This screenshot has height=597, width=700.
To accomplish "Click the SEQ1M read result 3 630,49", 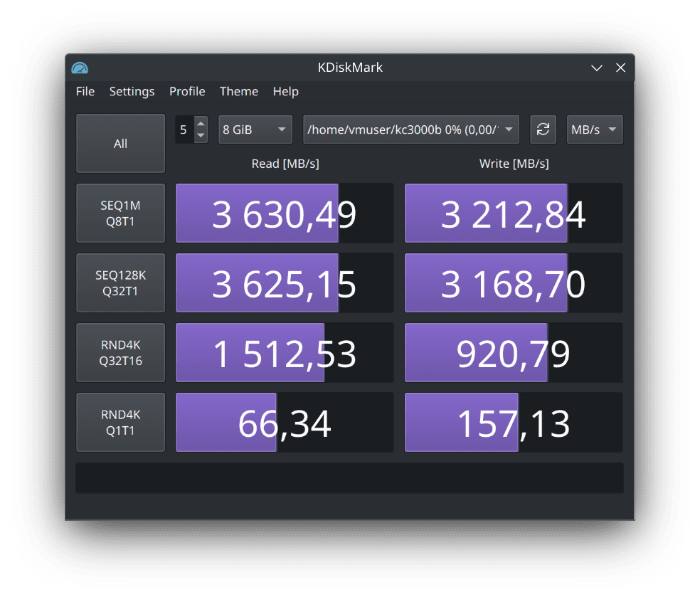I will point(285,213).
